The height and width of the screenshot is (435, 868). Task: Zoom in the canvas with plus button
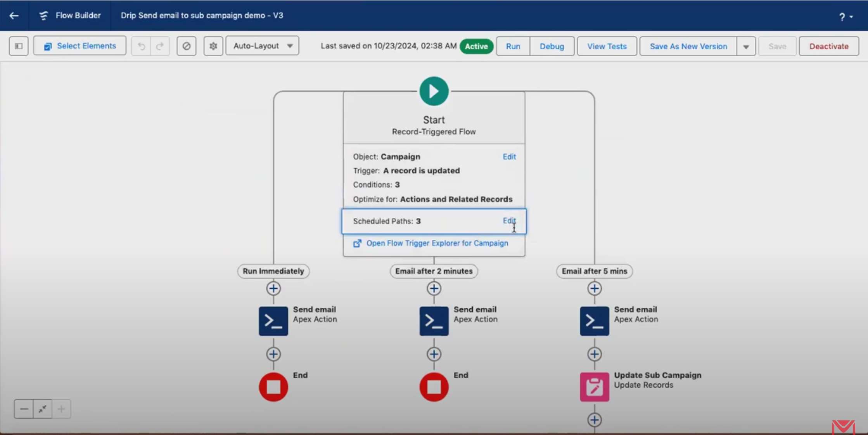61,409
